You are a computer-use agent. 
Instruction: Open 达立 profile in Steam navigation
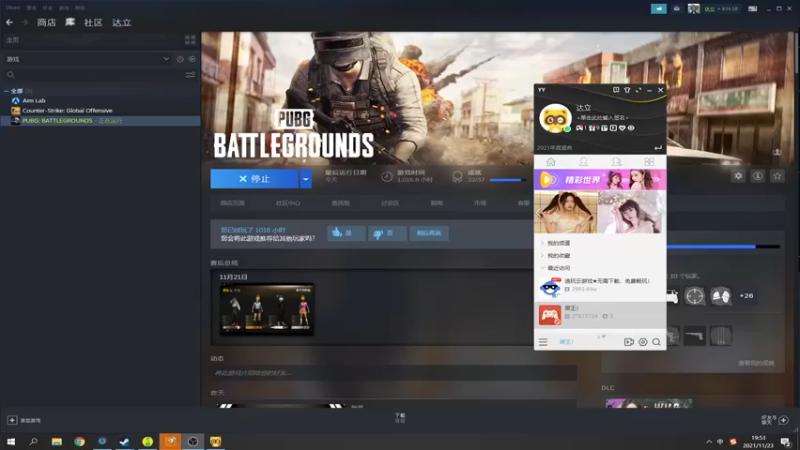pyautogui.click(x=122, y=22)
